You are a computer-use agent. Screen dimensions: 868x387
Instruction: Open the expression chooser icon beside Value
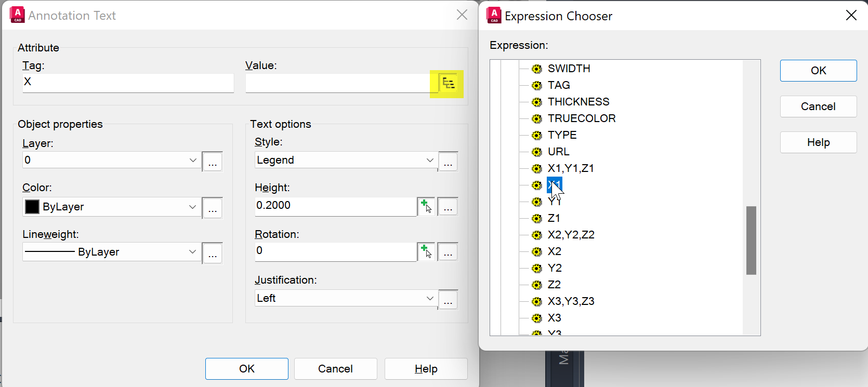[448, 83]
